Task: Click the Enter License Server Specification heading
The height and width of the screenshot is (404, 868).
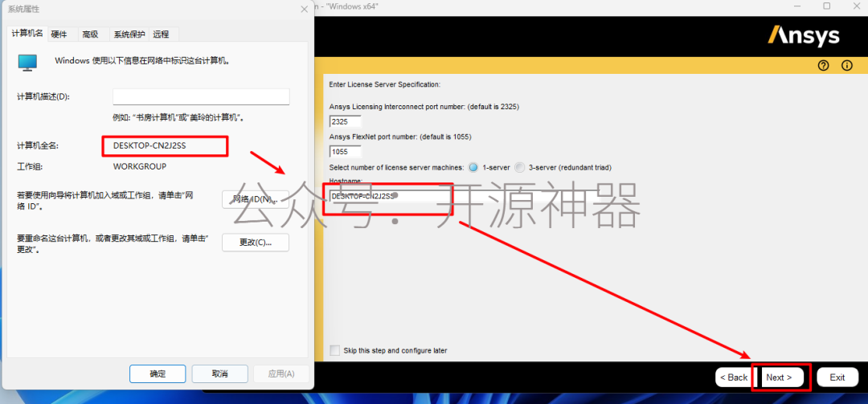Action: click(x=385, y=84)
